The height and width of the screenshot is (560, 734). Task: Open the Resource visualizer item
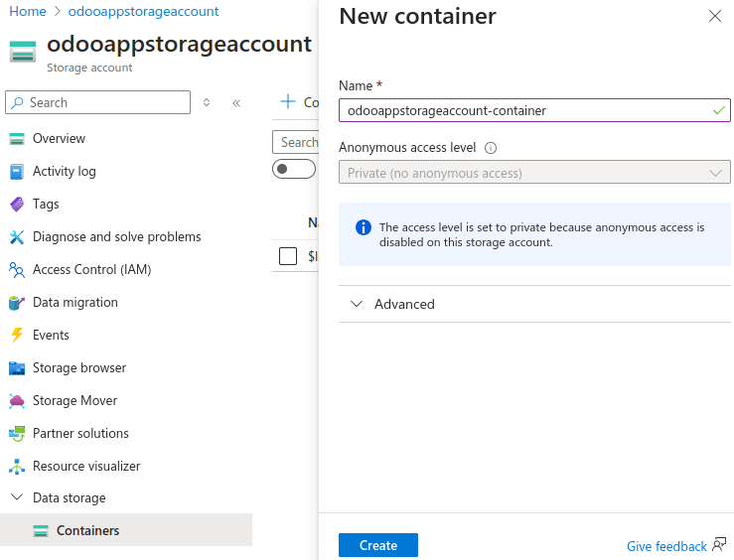coord(85,466)
